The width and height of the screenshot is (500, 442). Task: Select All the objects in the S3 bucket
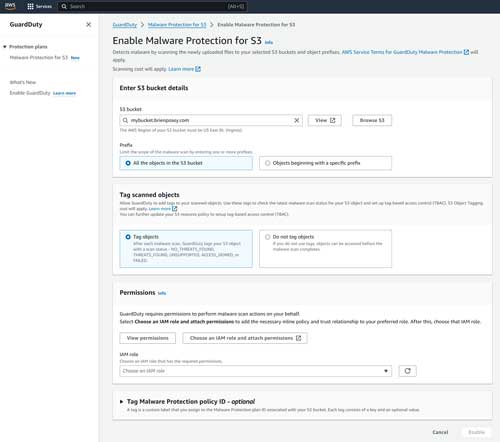pyautogui.click(x=186, y=163)
